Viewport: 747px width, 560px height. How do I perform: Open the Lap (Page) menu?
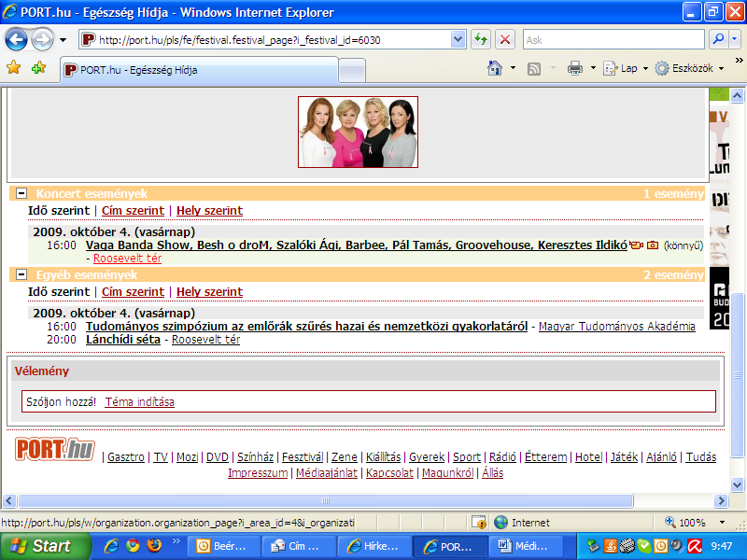pyautogui.click(x=626, y=68)
